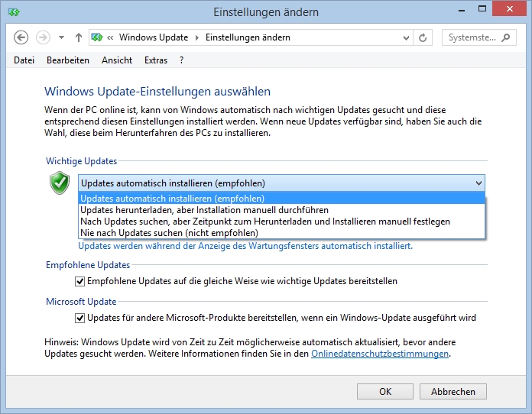Expand the arrow after the Windows Update breadcrumb
Image resolution: width=532 pixels, height=414 pixels.
pos(196,37)
